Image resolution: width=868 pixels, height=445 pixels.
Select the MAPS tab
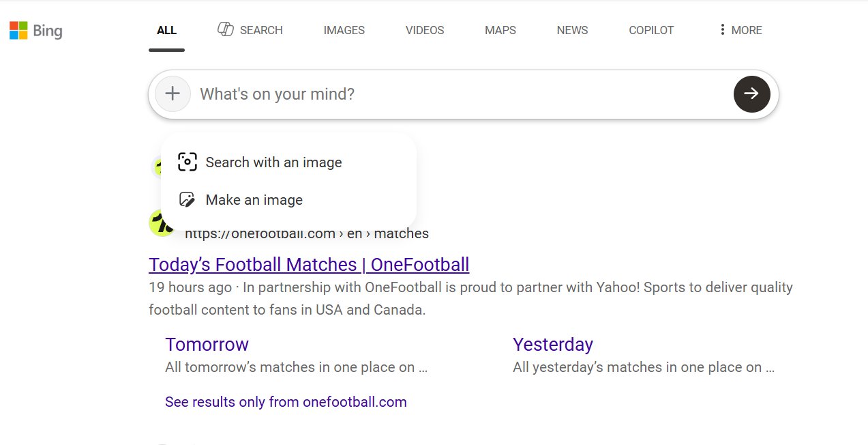[500, 30]
